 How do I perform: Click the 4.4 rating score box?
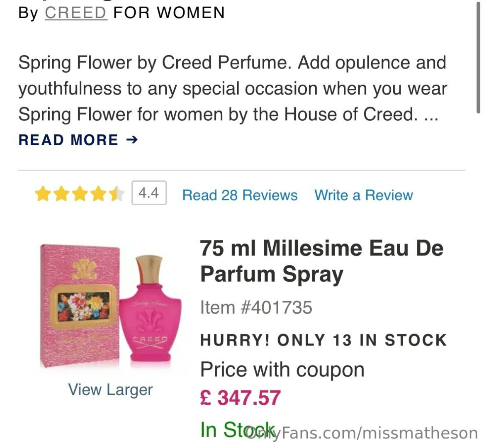[x=149, y=193]
